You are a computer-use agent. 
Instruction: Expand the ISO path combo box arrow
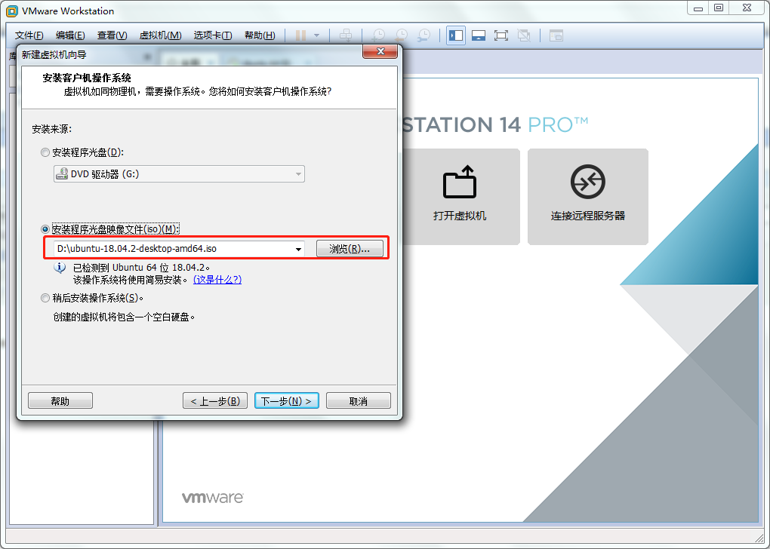[x=298, y=249]
